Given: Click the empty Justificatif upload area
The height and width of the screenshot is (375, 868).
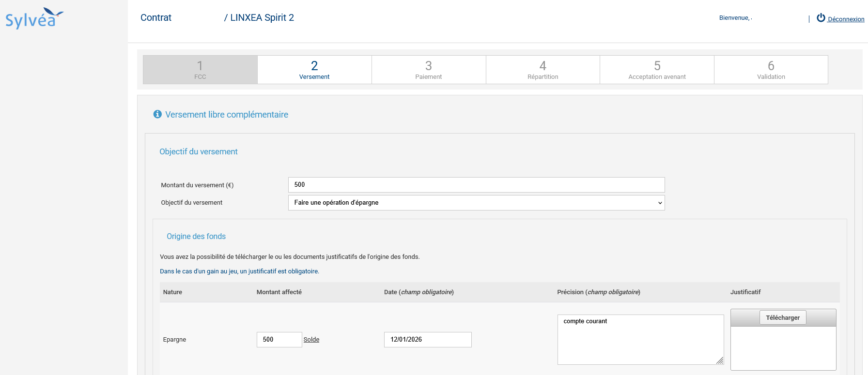Looking at the screenshot, I should pyautogui.click(x=783, y=348).
